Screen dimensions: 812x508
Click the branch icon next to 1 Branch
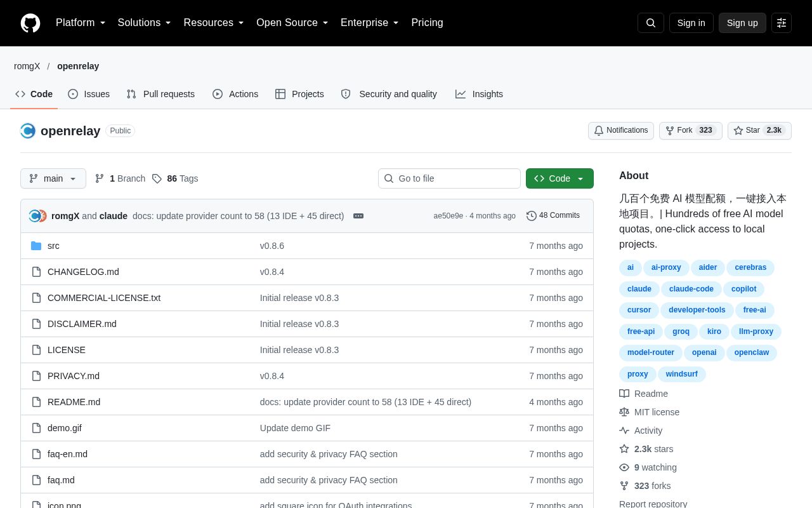100,178
